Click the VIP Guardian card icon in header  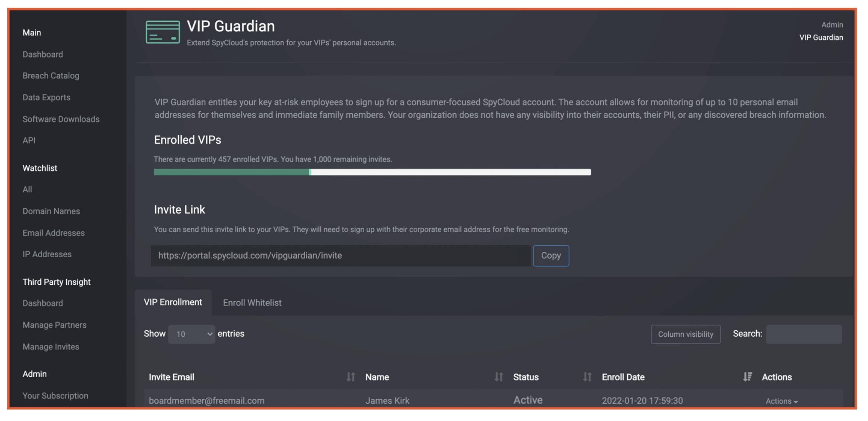pos(162,32)
